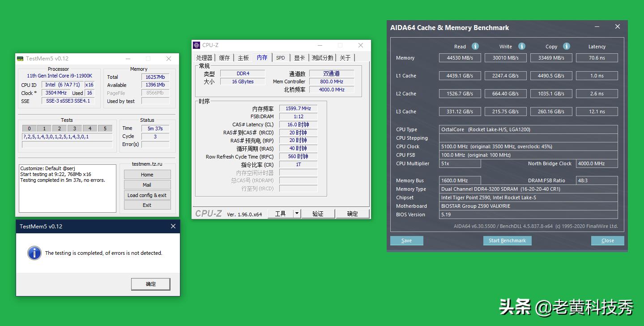Viewport: 644px width, 326px height.
Task: Click the 验证 button in CPU-Z
Action: click(x=318, y=214)
